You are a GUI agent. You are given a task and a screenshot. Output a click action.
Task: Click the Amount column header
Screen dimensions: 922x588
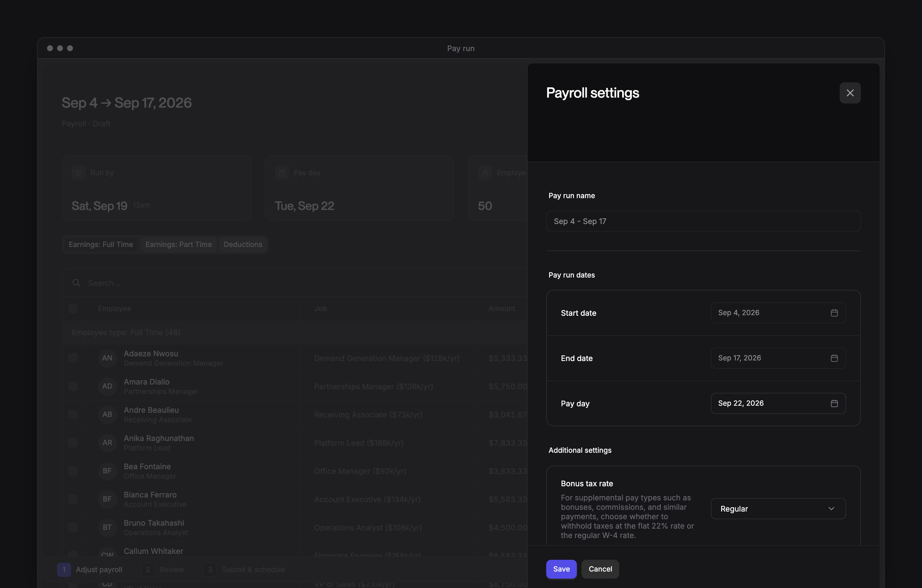pyautogui.click(x=502, y=308)
